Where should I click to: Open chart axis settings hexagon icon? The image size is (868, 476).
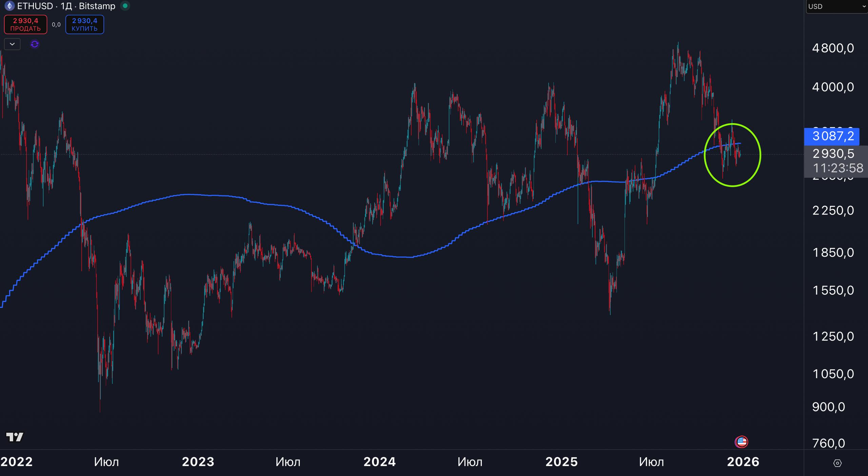pyautogui.click(x=837, y=463)
